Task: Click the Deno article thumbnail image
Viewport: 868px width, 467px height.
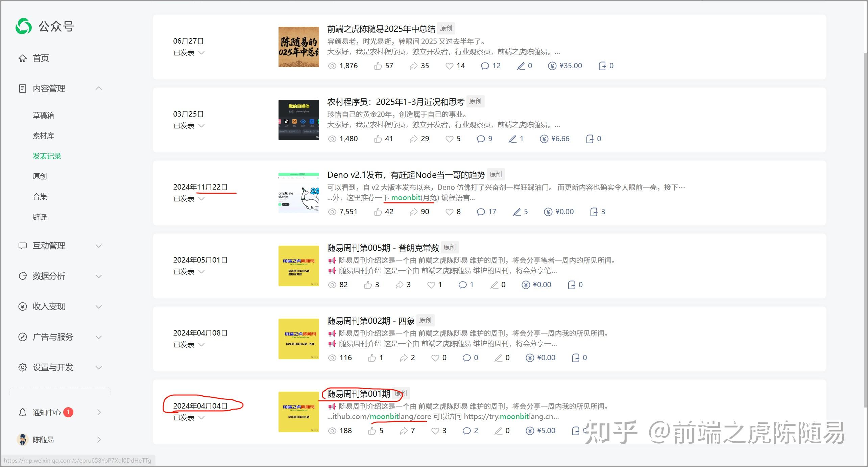Action: point(298,193)
